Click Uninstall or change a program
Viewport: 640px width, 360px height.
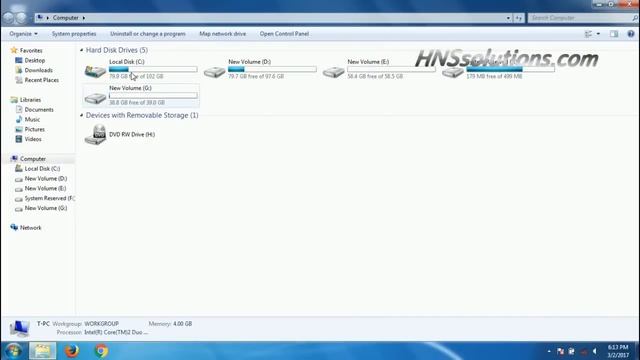tap(148, 34)
